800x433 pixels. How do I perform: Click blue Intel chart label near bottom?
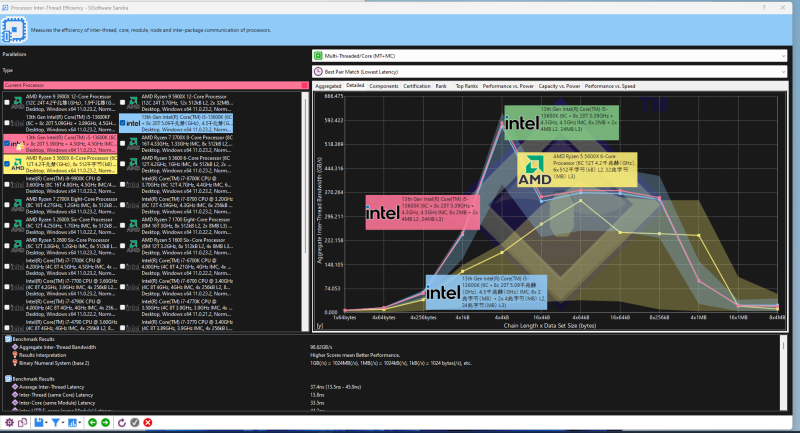(x=486, y=292)
